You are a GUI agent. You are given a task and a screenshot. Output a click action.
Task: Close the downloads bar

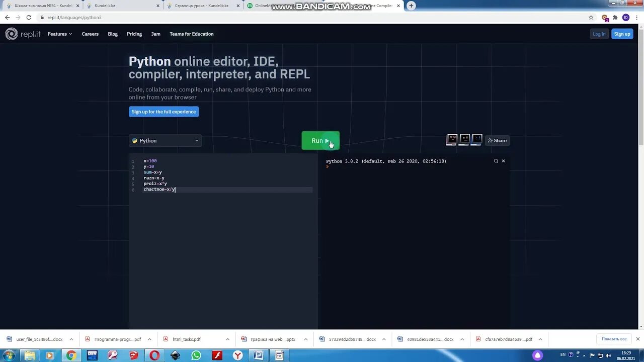638,339
